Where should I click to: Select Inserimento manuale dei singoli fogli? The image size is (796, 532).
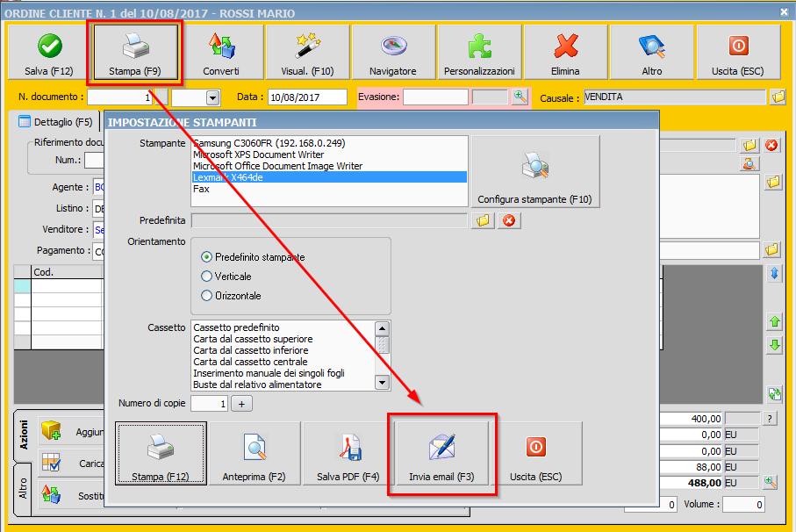coord(283,373)
